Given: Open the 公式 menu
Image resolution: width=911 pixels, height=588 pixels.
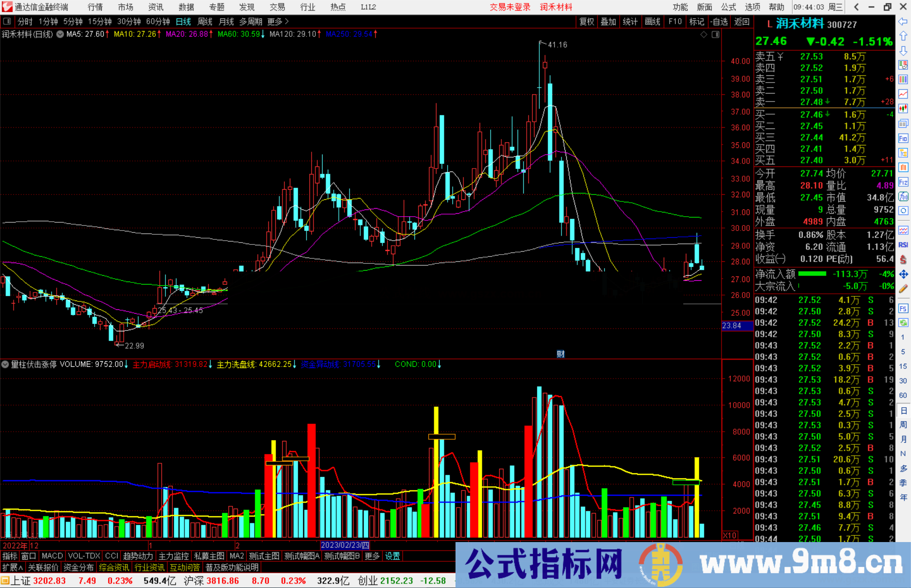Looking at the screenshot, I should 728,7.
